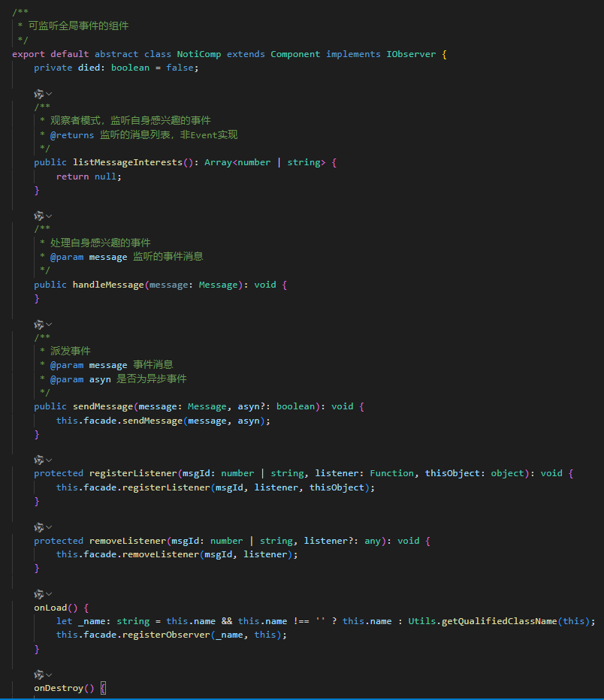Expand the chevron dropdown above handleMessage comment
Viewport: 604px width, 700px height.
[49, 216]
